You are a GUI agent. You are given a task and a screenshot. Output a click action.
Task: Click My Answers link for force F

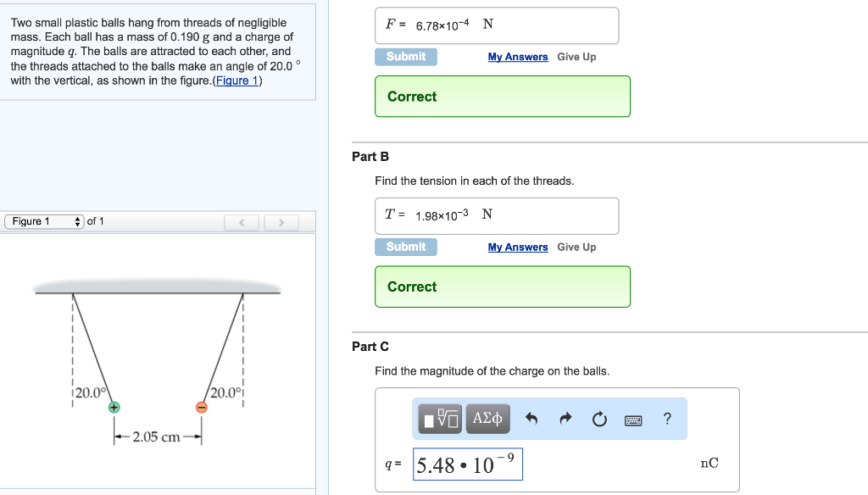point(517,57)
